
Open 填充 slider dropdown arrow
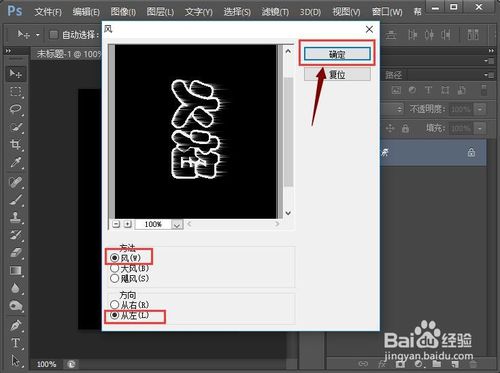480,128
